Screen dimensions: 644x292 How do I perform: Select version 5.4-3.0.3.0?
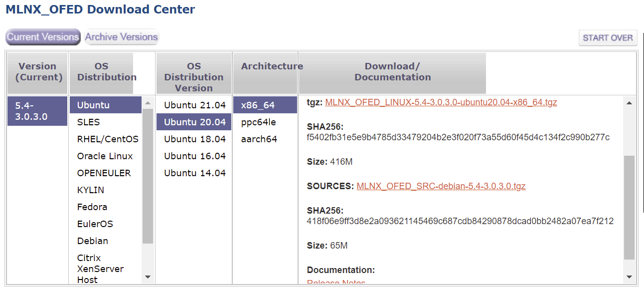[x=37, y=111]
